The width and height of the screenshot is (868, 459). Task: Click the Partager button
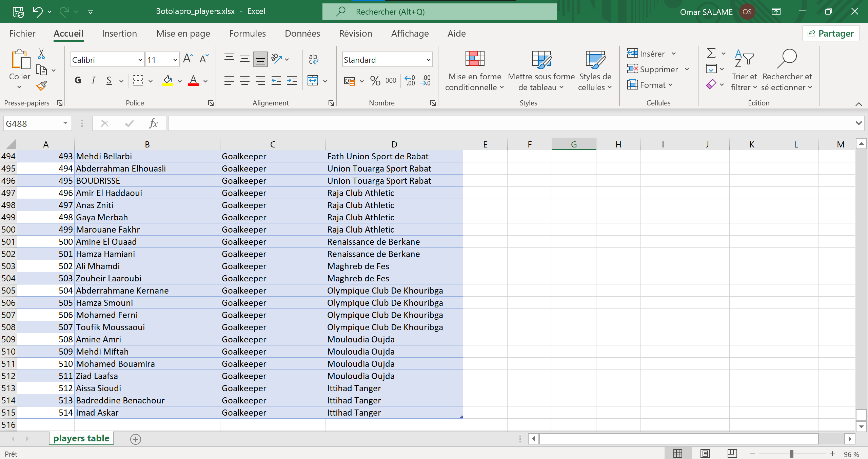coord(831,33)
